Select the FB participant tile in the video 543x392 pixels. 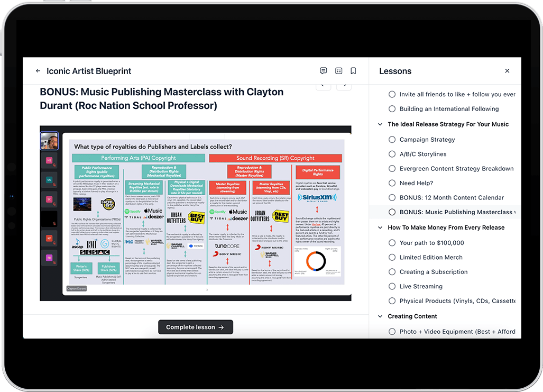(x=49, y=258)
